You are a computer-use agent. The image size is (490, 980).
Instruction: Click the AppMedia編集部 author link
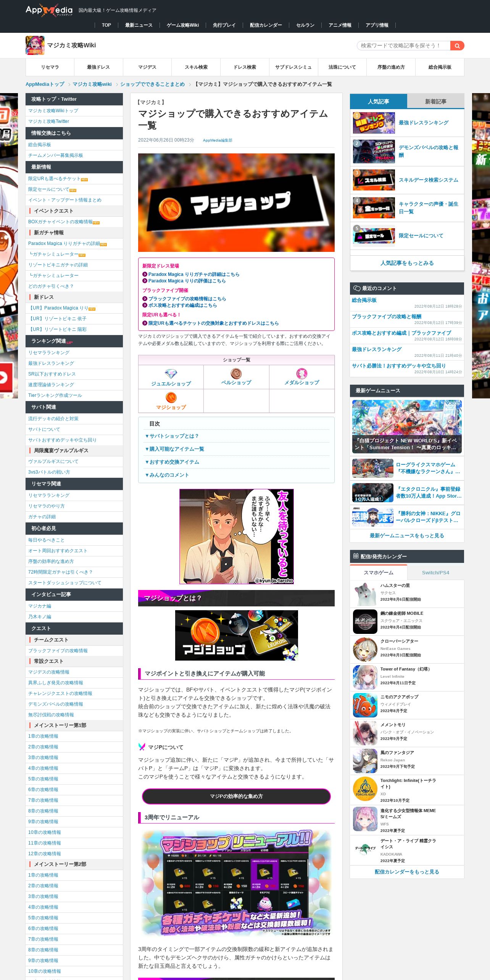(218, 140)
